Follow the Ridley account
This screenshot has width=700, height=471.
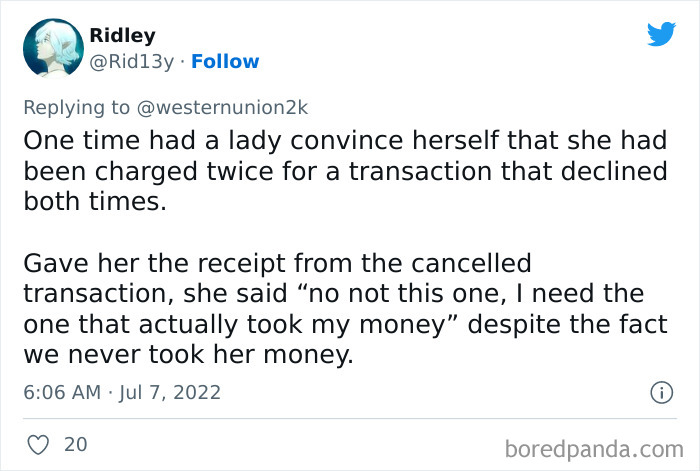click(225, 62)
